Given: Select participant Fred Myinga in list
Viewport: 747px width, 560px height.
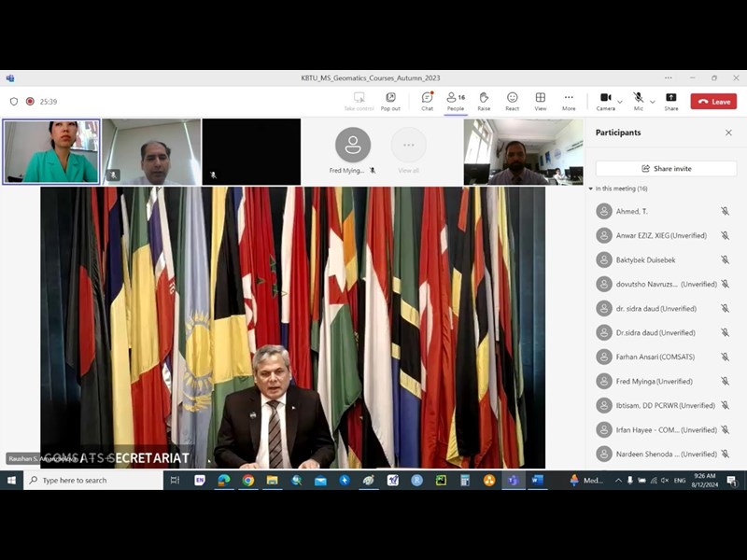Looking at the screenshot, I should point(663,381).
